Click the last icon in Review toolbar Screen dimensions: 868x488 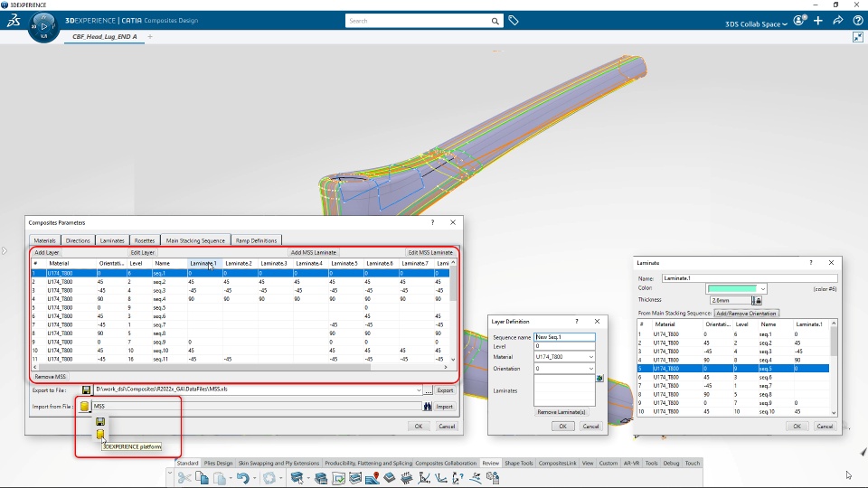[x=493, y=477]
